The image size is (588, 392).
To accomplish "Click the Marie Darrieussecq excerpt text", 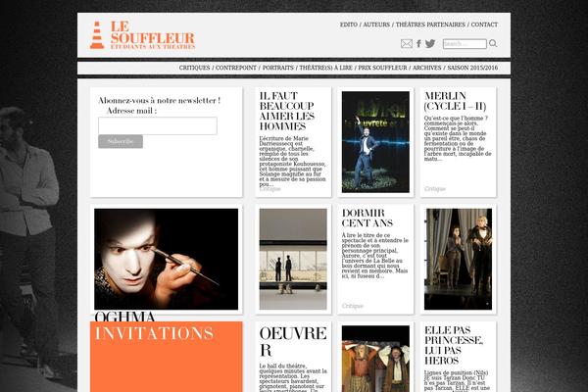I will pos(293,162).
